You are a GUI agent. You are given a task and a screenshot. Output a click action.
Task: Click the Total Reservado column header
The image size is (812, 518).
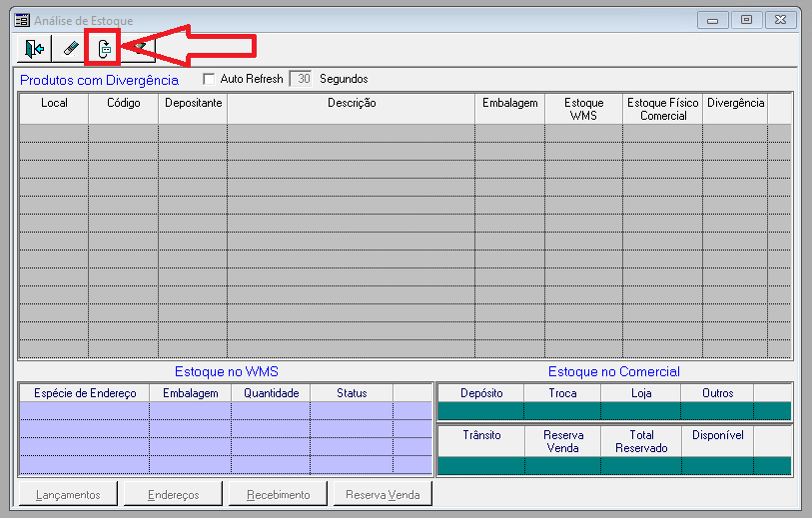641,441
